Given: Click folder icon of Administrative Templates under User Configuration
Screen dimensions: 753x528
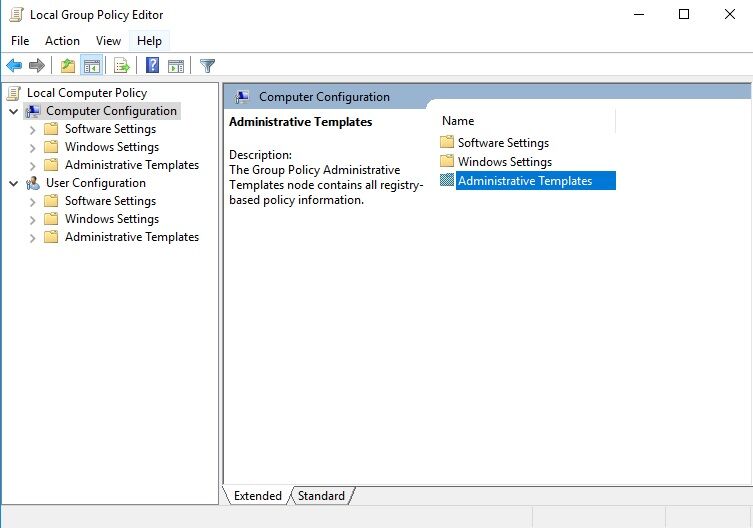Looking at the screenshot, I should 51,237.
